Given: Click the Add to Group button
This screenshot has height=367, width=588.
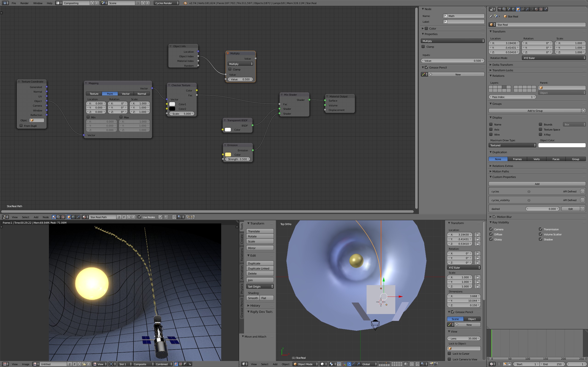Looking at the screenshot, I should click(534, 111).
